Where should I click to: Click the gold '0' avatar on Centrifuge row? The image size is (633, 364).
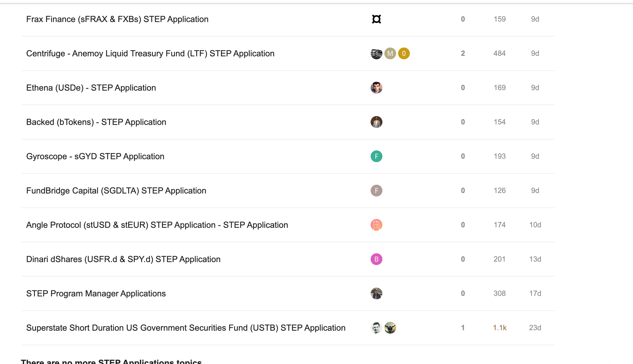coord(404,53)
